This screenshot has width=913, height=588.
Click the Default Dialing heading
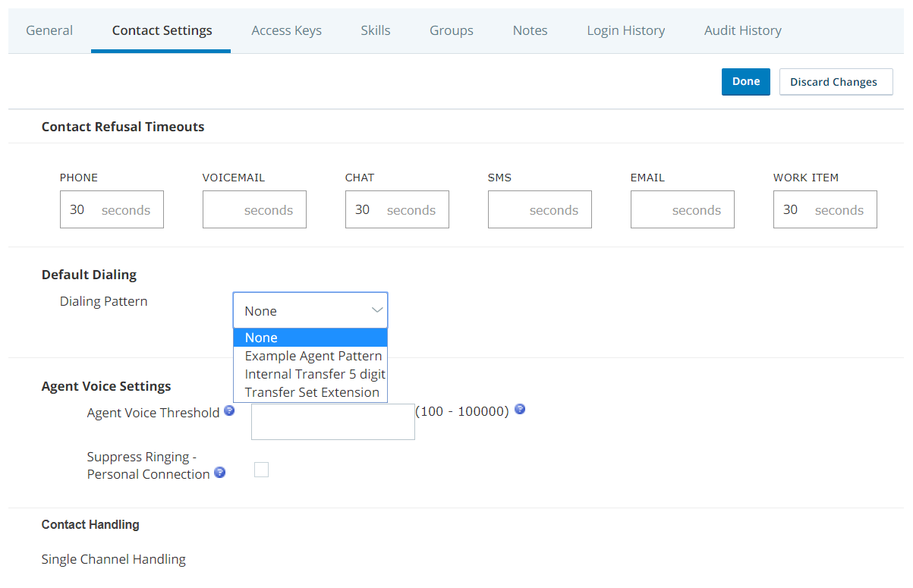(x=89, y=275)
